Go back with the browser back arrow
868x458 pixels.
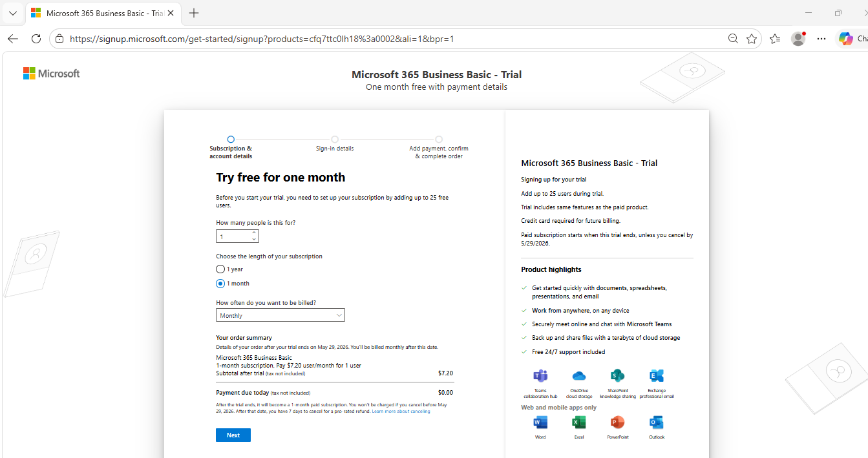13,39
